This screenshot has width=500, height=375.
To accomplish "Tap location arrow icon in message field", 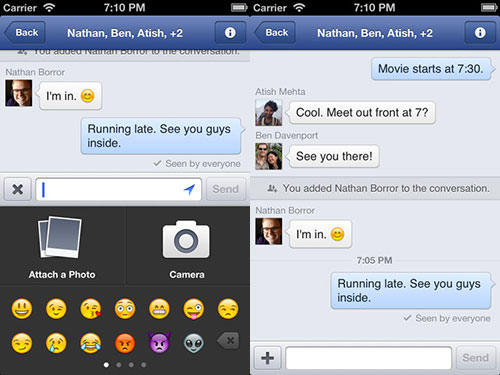I will [189, 189].
